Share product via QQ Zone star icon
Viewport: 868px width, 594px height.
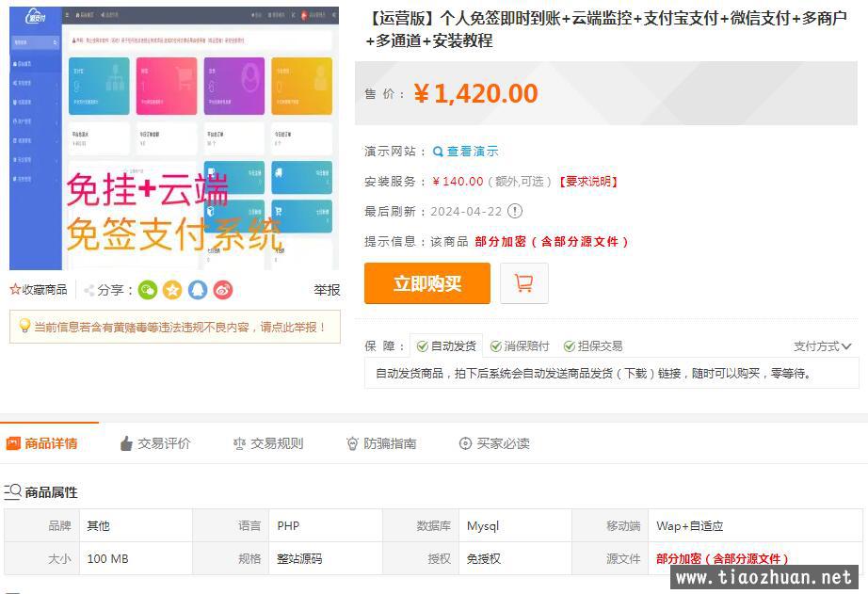click(172, 290)
